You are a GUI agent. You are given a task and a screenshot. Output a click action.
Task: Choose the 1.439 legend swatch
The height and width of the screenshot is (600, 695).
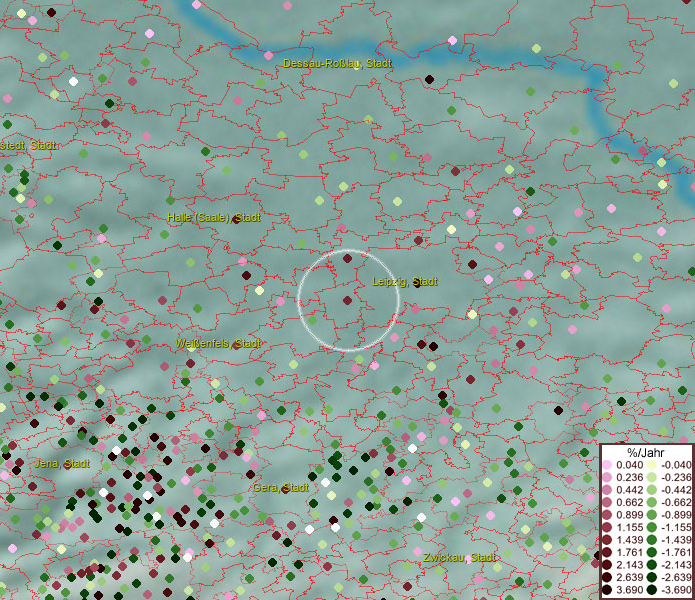tap(607, 540)
